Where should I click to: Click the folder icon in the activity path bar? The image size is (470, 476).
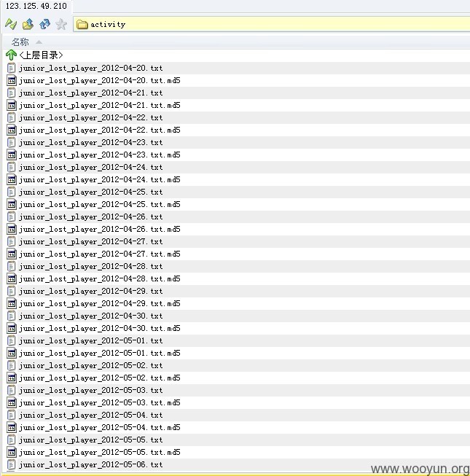point(82,24)
